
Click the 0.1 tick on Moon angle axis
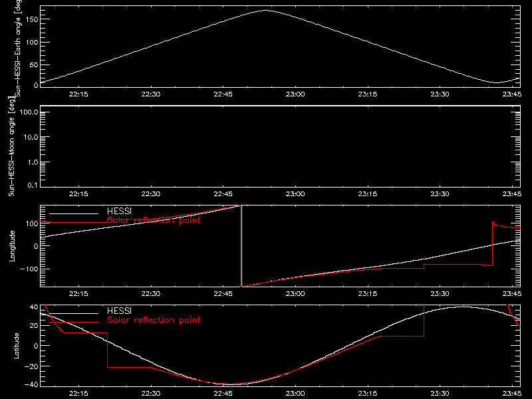tap(33, 185)
